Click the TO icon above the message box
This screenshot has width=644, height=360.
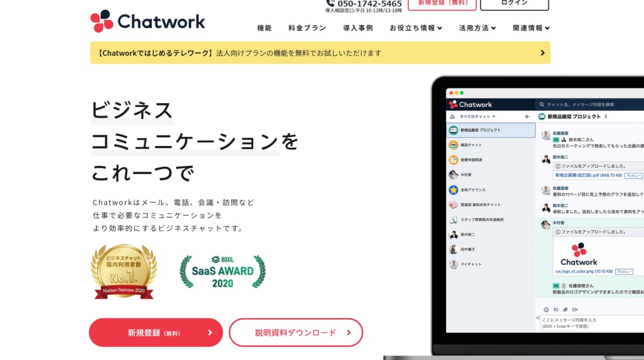[x=555, y=310]
